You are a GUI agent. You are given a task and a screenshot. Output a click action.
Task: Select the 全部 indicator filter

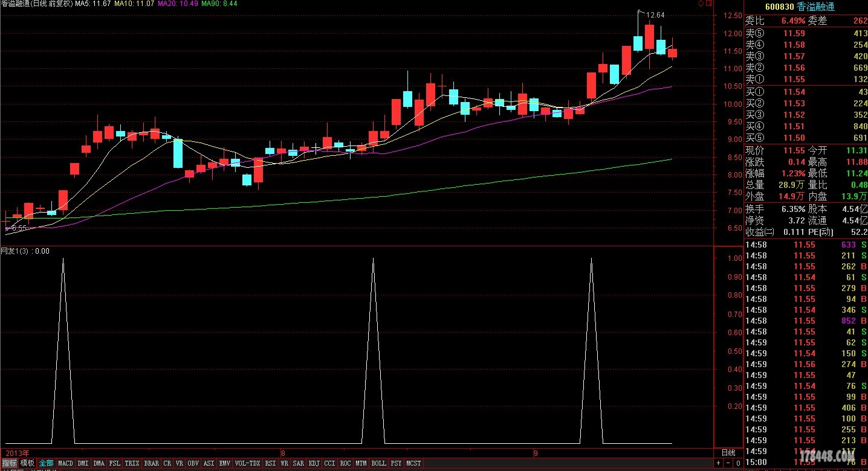point(46,463)
